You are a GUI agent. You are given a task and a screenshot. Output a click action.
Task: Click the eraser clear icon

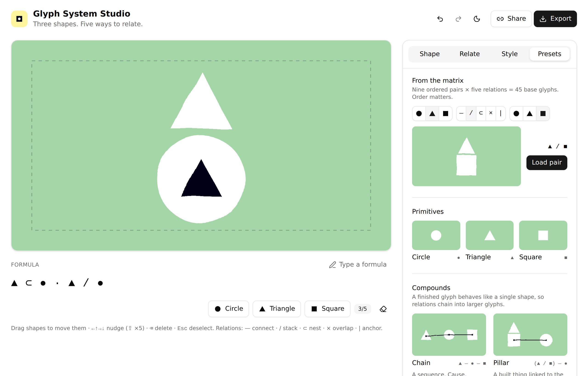tap(383, 309)
